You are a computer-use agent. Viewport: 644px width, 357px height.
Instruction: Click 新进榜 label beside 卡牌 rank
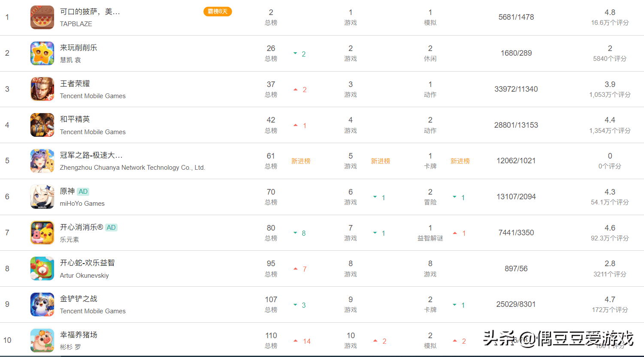pyautogui.click(x=460, y=161)
